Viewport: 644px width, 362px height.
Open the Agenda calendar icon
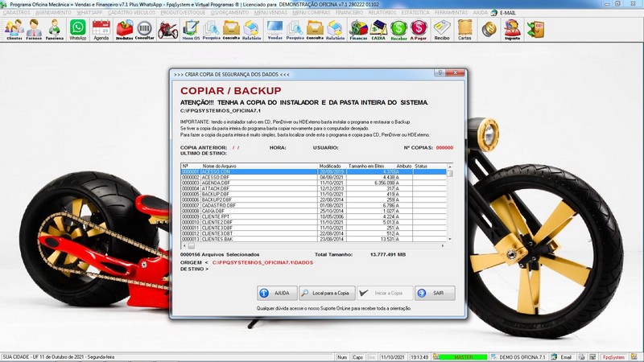101,30
